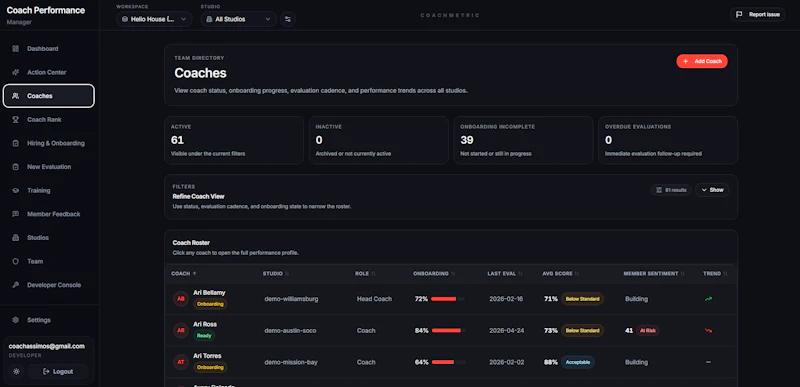Click the Member Feedback message icon
This screenshot has width=800, height=387.
click(x=15, y=214)
